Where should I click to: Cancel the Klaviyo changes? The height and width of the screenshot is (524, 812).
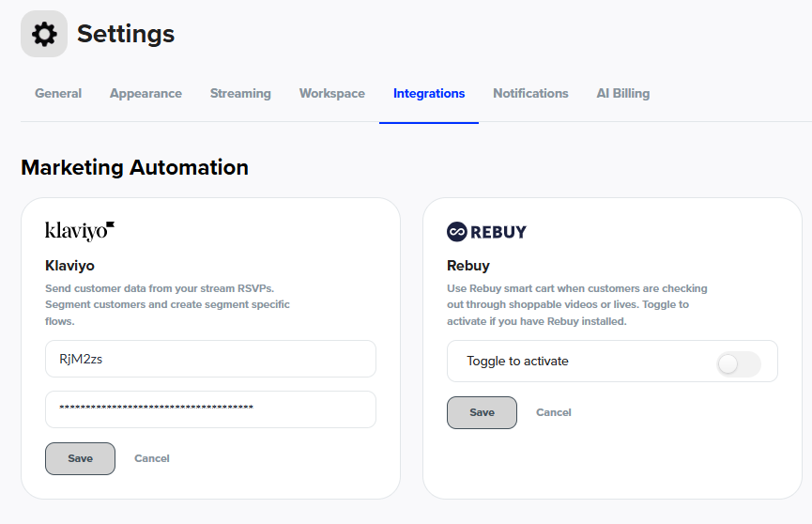point(152,458)
